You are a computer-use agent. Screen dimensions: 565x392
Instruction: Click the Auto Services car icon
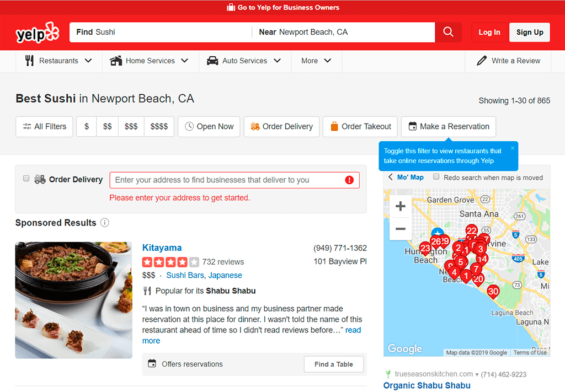click(212, 61)
